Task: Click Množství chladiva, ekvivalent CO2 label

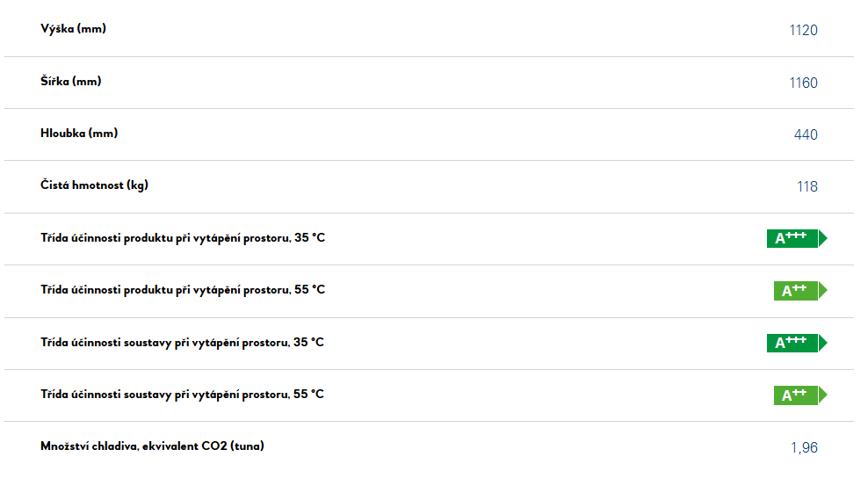Action: tap(152, 446)
